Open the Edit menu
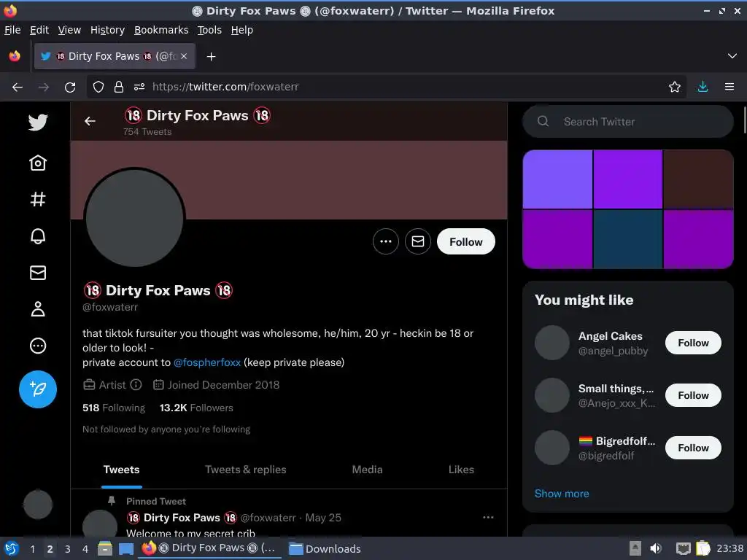 pos(39,30)
